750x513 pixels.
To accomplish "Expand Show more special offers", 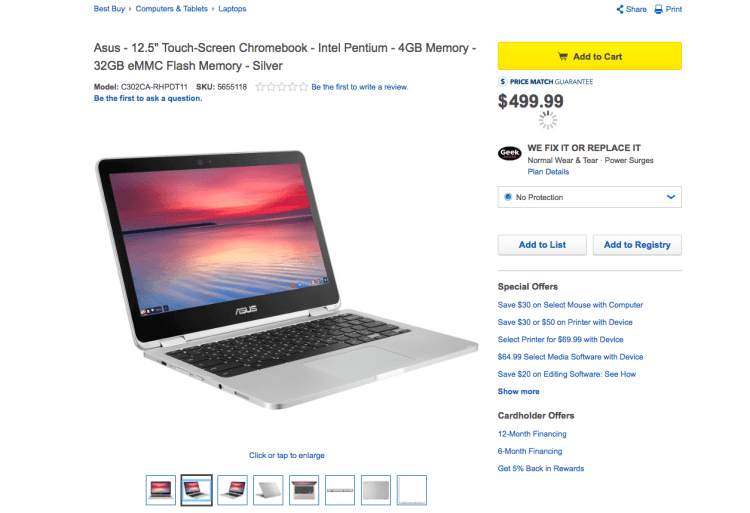I will point(518,392).
